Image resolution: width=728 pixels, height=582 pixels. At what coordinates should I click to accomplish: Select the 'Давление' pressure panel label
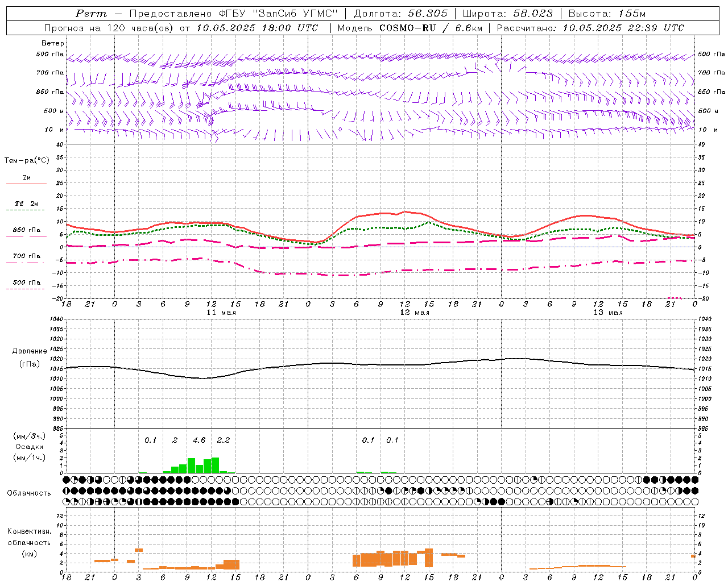click(30, 351)
